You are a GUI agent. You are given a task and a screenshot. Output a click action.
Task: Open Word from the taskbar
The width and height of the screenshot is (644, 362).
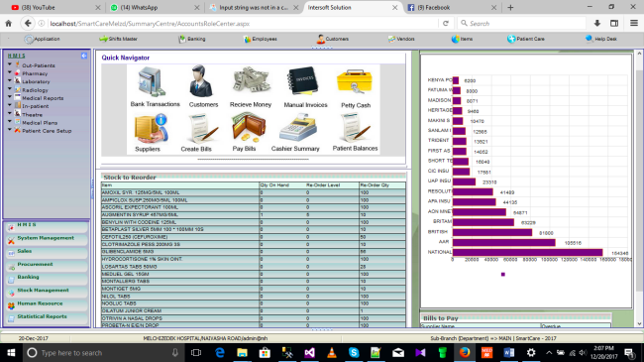point(509,353)
